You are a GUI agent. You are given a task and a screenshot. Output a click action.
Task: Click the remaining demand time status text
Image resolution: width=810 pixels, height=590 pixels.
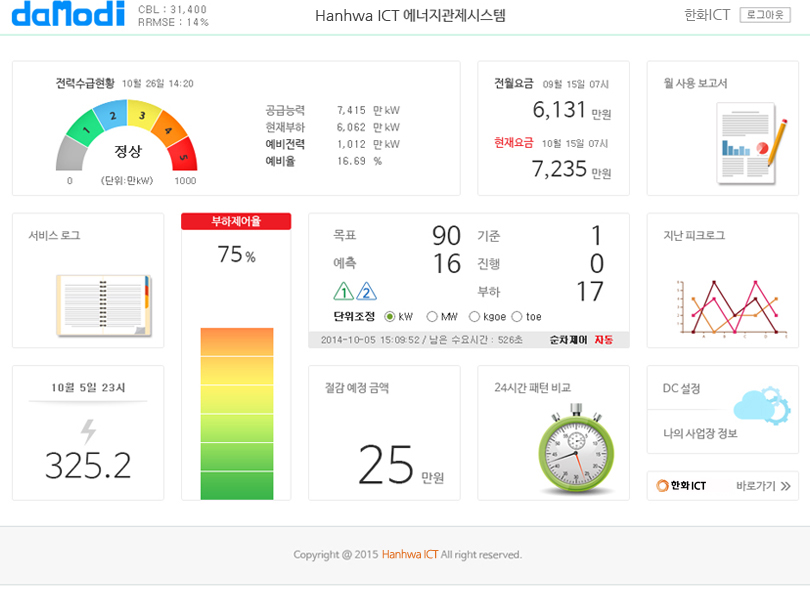coord(422,340)
